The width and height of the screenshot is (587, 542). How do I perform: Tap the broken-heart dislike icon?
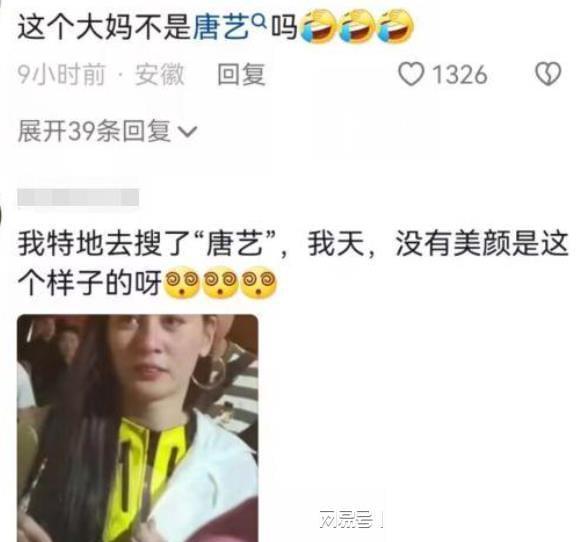click(x=548, y=74)
